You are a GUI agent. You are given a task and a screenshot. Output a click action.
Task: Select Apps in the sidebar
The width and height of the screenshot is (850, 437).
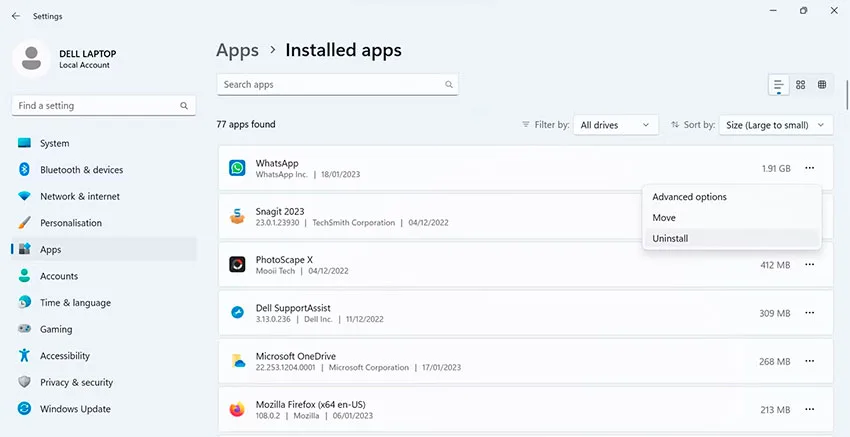click(x=104, y=249)
